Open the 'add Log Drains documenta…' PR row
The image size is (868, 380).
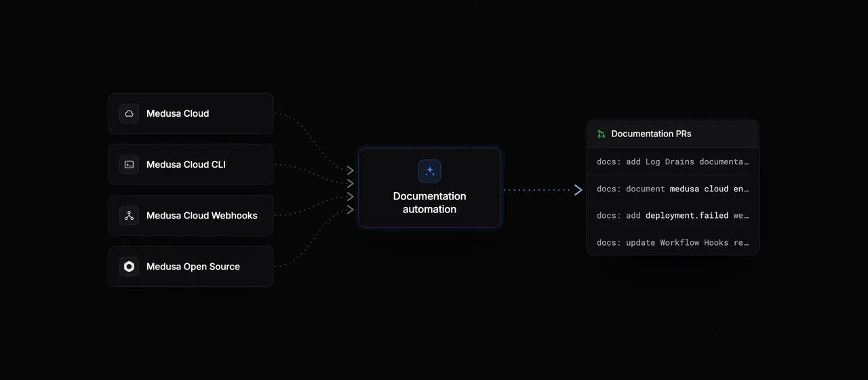pyautogui.click(x=673, y=161)
